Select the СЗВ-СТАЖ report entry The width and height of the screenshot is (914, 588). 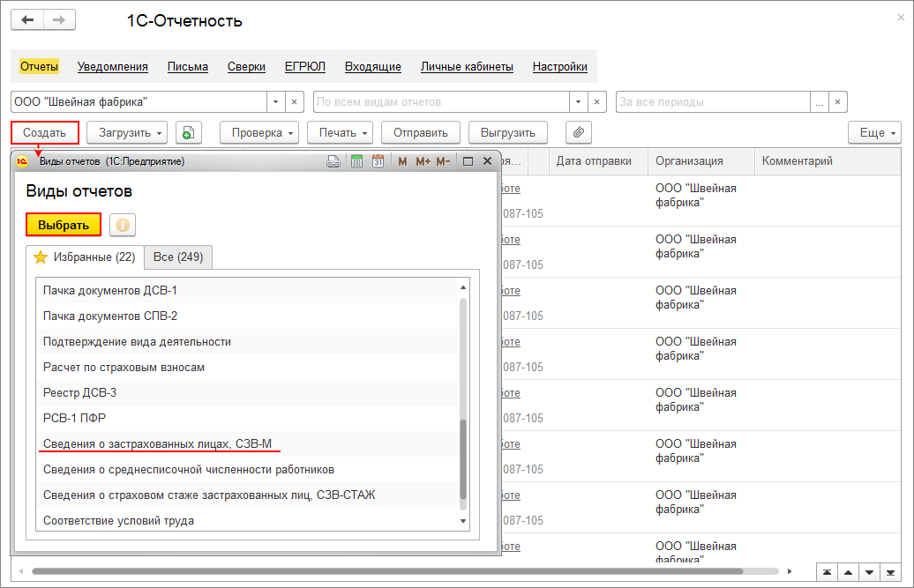coord(248,495)
